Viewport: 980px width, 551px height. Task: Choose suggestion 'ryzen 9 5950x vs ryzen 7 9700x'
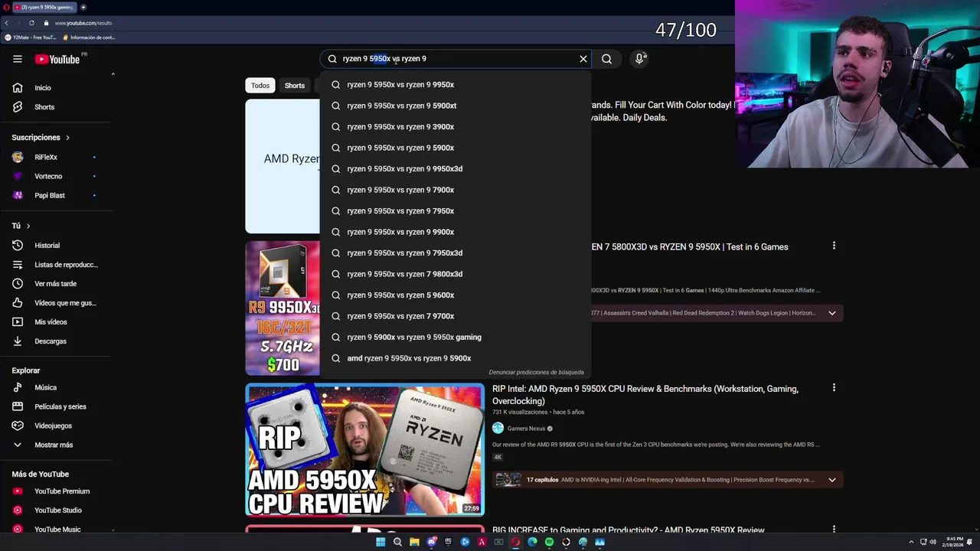[456, 316]
